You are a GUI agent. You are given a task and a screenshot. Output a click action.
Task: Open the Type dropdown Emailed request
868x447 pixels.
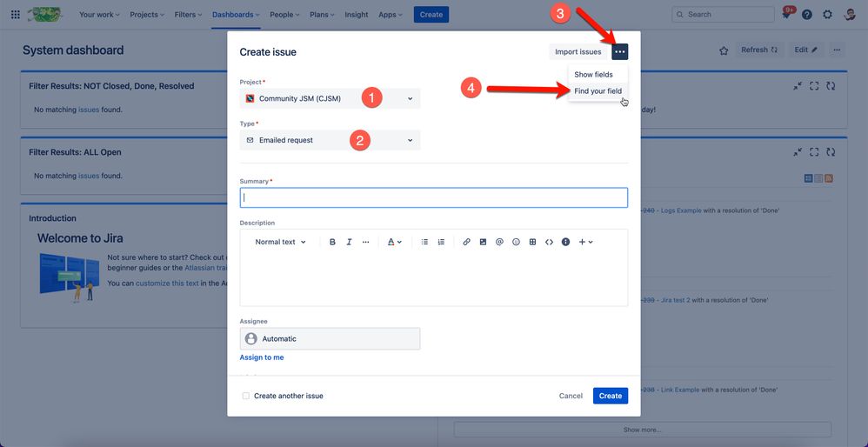tap(330, 140)
